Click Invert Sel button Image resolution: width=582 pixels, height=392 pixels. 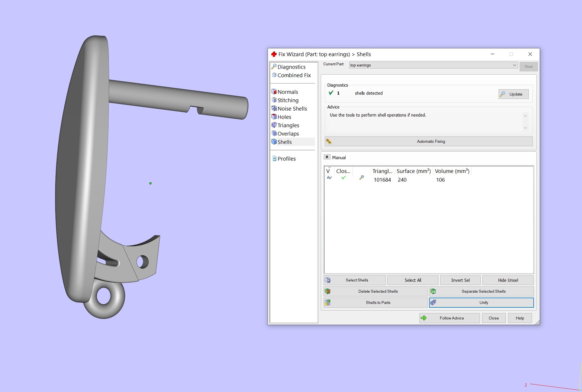point(460,280)
